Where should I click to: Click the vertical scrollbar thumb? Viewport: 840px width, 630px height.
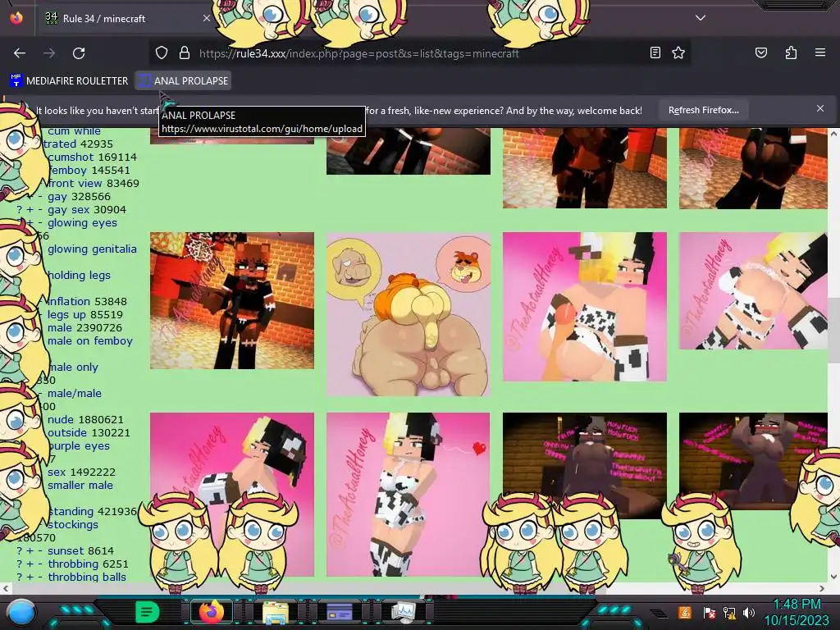click(833, 331)
